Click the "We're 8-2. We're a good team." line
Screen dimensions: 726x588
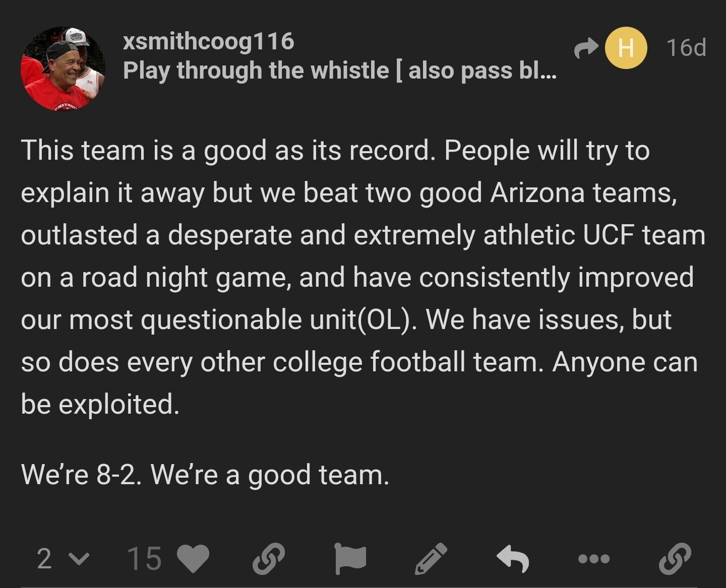pyautogui.click(x=205, y=475)
